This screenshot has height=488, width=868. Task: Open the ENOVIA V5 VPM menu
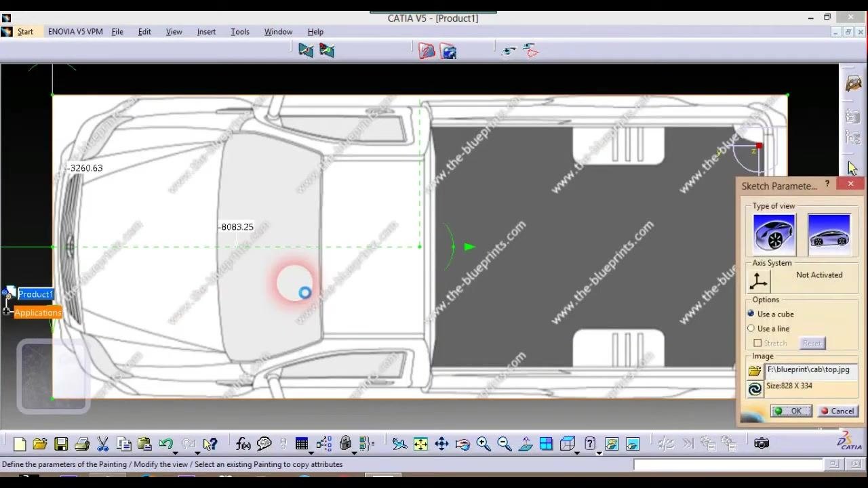coord(75,32)
